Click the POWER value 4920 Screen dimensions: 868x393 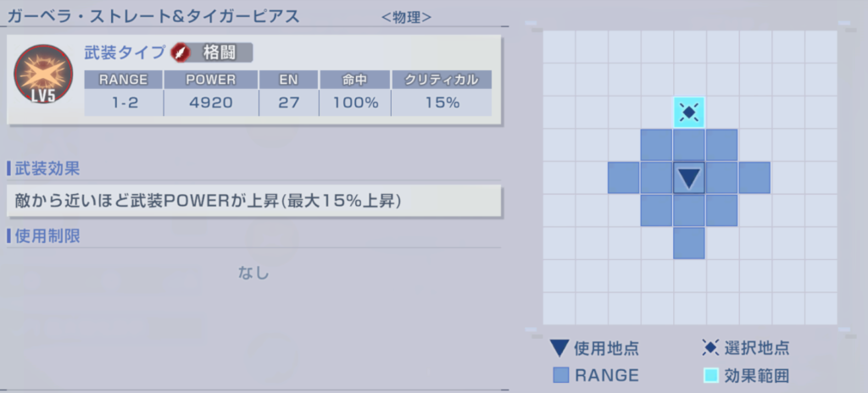(210, 103)
